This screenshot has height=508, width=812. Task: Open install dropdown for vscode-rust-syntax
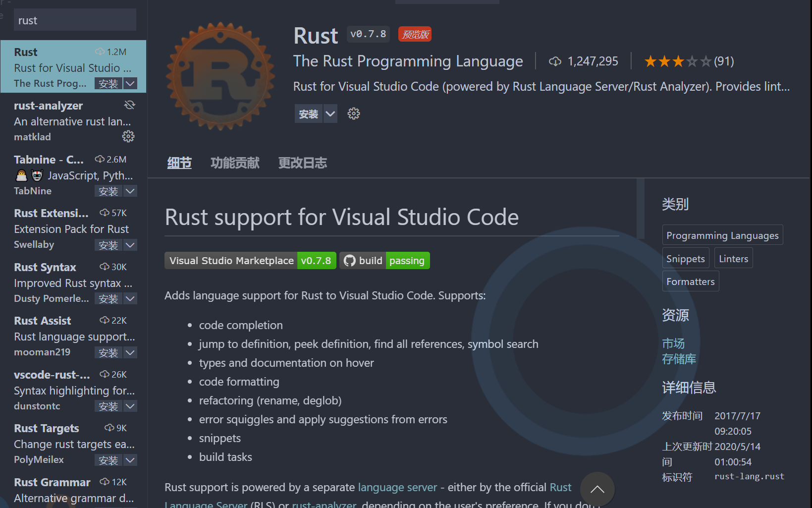pos(130,406)
